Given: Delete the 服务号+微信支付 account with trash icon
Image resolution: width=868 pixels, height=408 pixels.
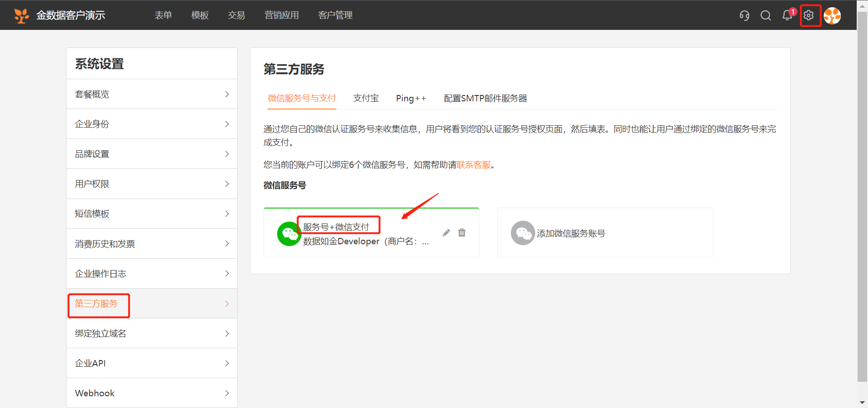Looking at the screenshot, I should point(462,232).
